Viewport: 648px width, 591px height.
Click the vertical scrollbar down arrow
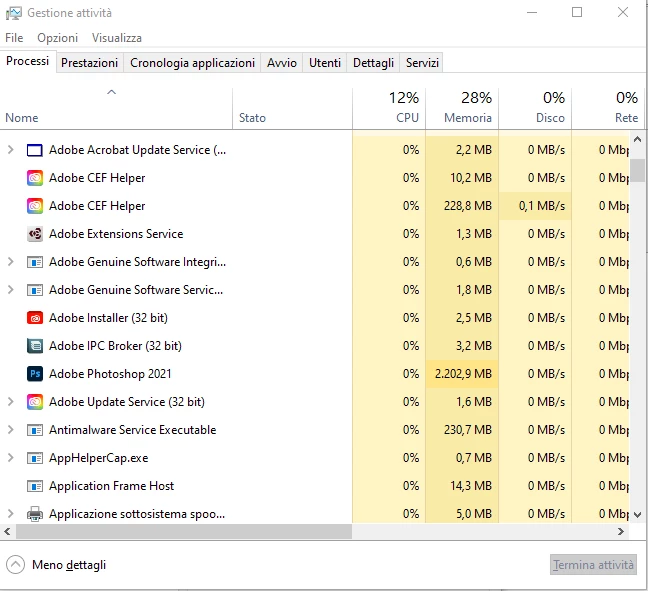(637, 515)
